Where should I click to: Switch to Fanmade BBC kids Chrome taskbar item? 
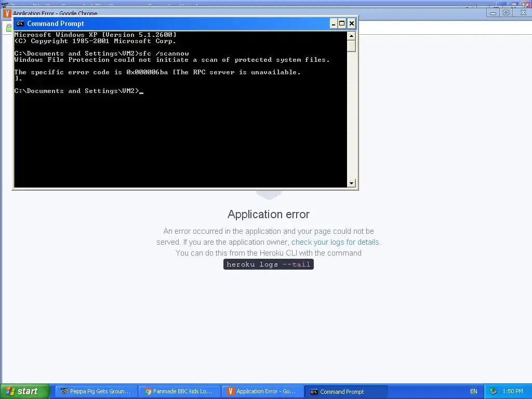[179, 391]
